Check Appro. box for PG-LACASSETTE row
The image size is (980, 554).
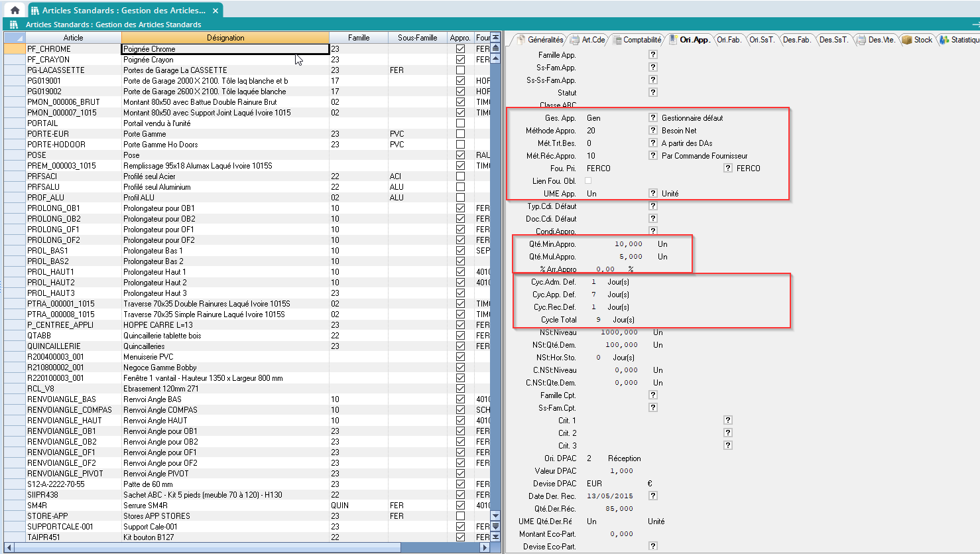pyautogui.click(x=460, y=70)
